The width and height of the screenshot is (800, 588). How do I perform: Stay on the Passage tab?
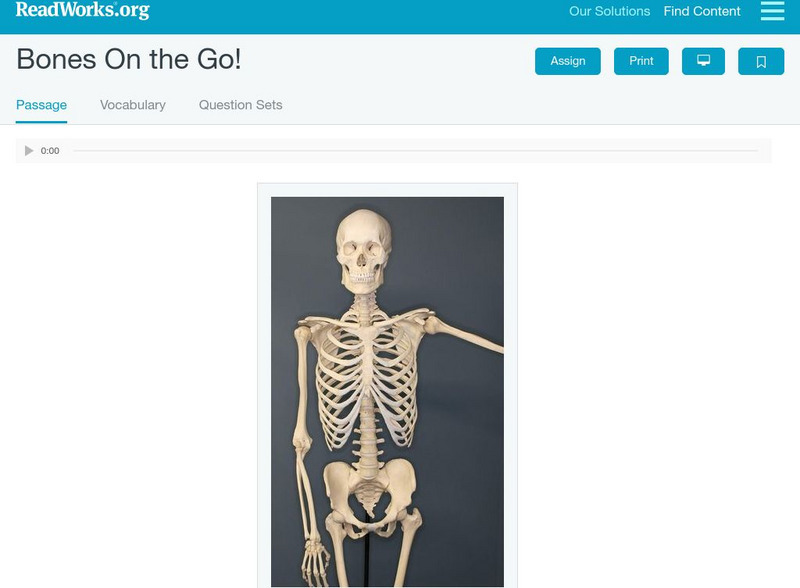41,105
